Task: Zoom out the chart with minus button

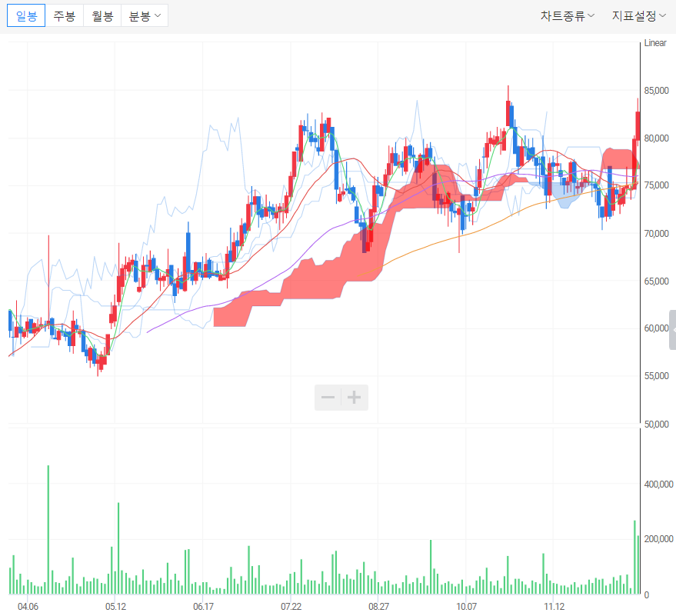Action: [x=328, y=397]
